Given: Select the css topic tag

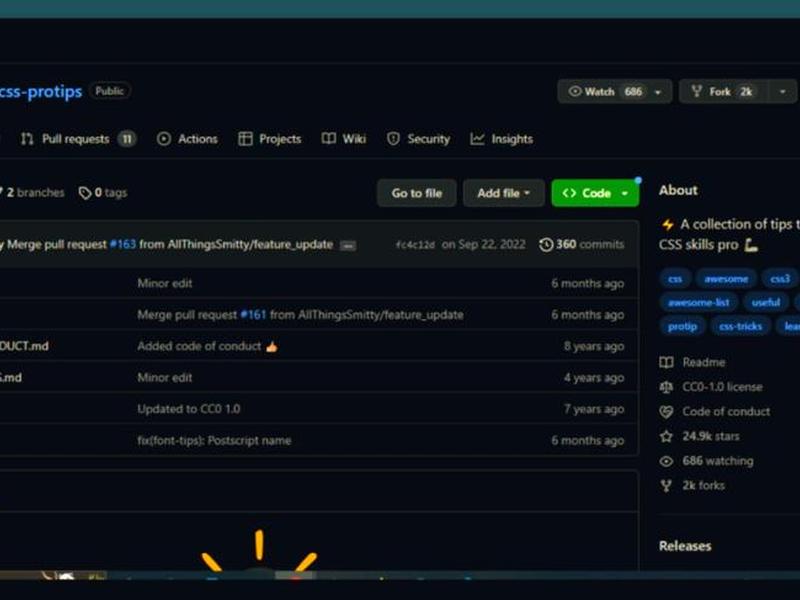Looking at the screenshot, I should 675,279.
